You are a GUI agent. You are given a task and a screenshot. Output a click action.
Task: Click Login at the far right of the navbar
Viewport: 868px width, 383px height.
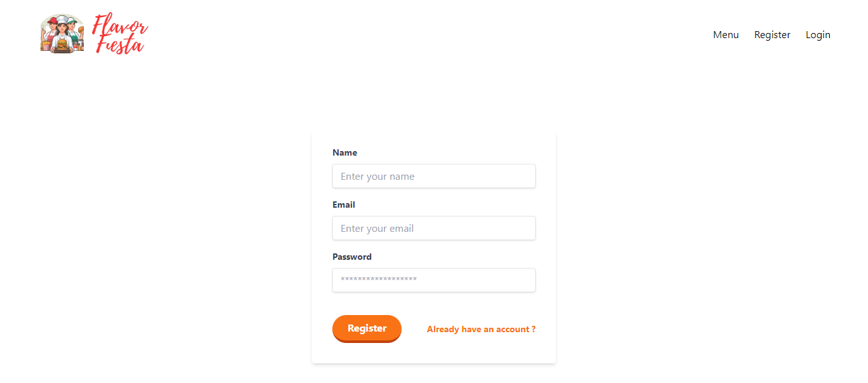click(x=818, y=34)
